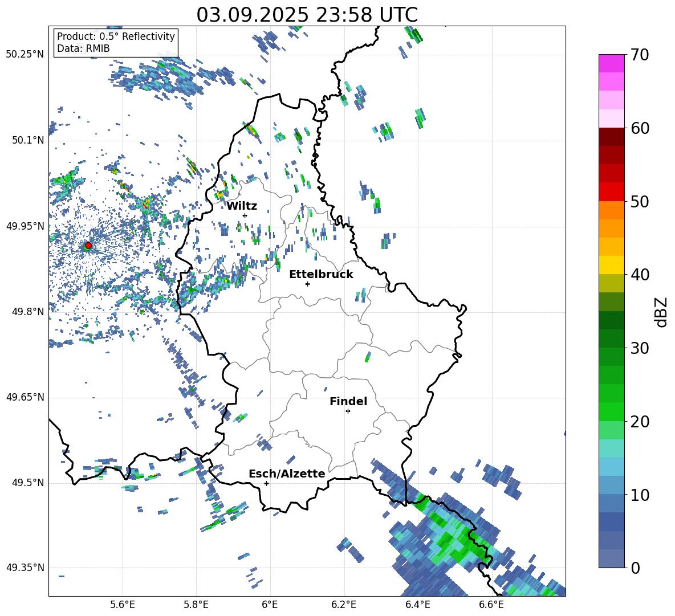Click the 49.95°N latitude label

click(x=25, y=226)
